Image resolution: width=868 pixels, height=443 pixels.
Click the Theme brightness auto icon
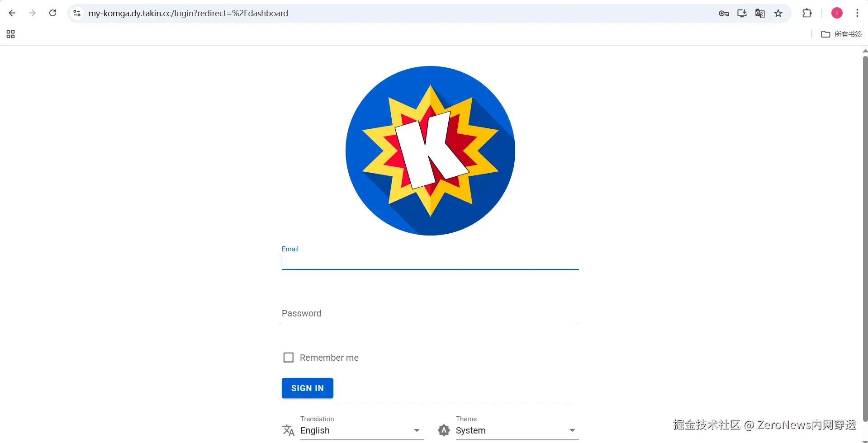point(444,430)
